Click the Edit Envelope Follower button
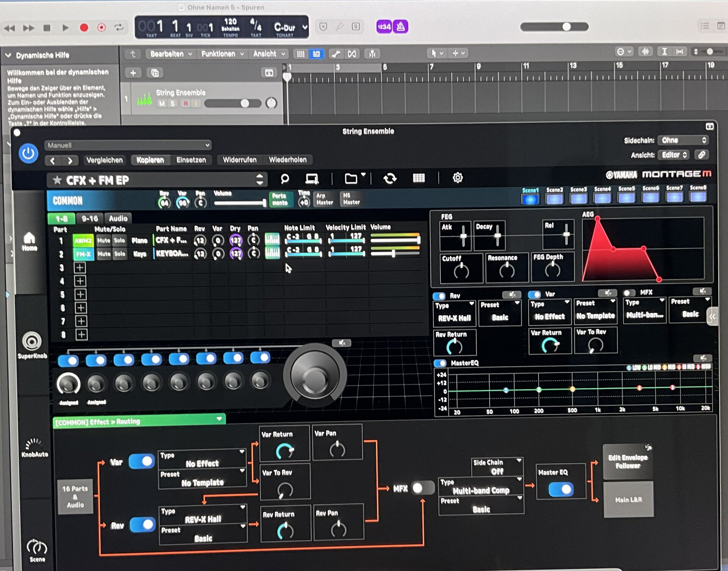 628,461
